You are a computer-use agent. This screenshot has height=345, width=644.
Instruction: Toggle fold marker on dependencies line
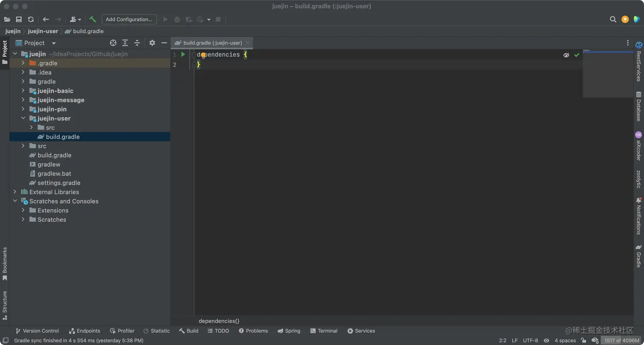(194, 55)
